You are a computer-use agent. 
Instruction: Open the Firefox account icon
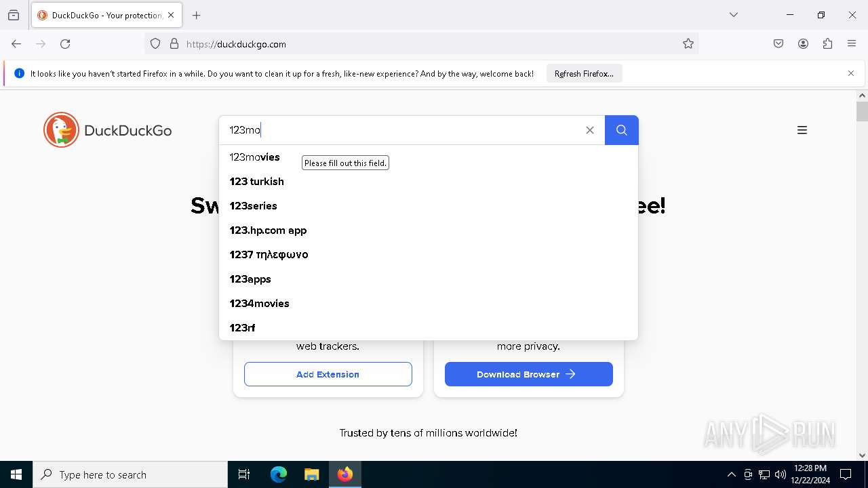coord(803,44)
